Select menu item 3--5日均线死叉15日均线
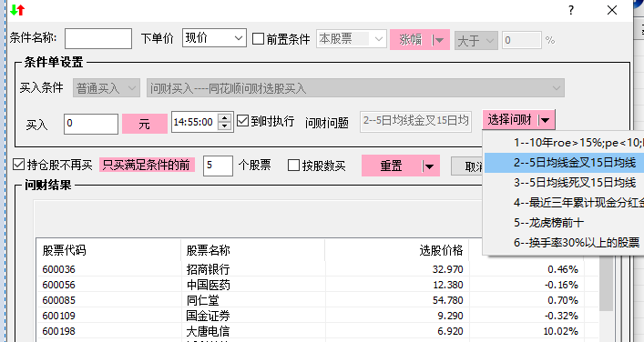The width and height of the screenshot is (644, 342). click(575, 183)
